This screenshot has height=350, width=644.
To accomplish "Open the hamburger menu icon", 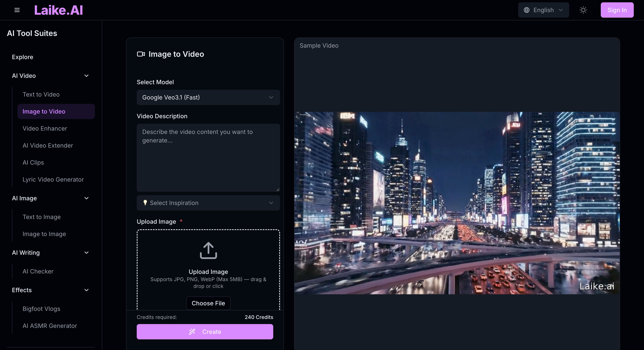I will tap(17, 10).
